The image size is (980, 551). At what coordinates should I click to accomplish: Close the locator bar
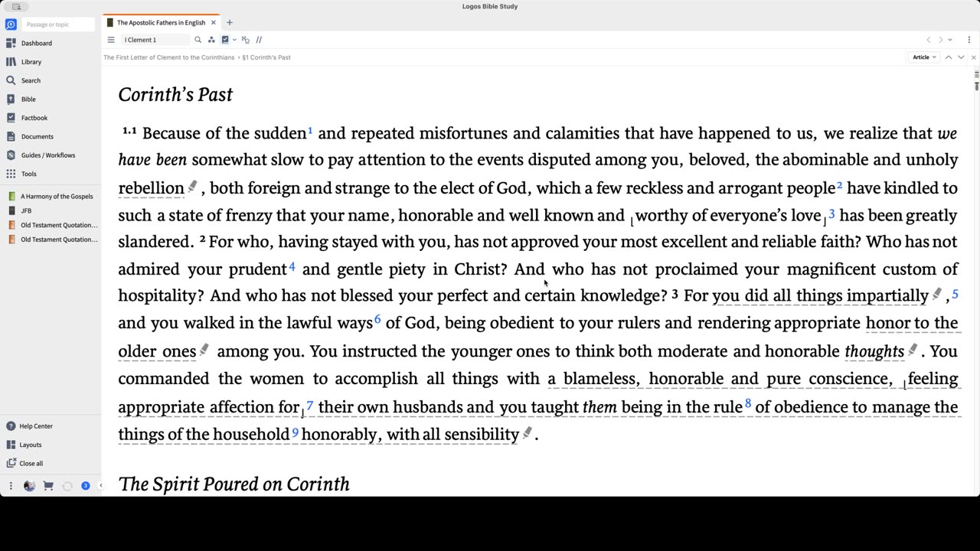[x=974, y=57]
